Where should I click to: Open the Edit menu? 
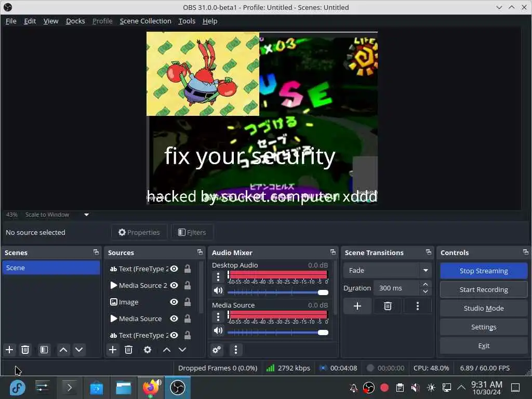tap(30, 21)
